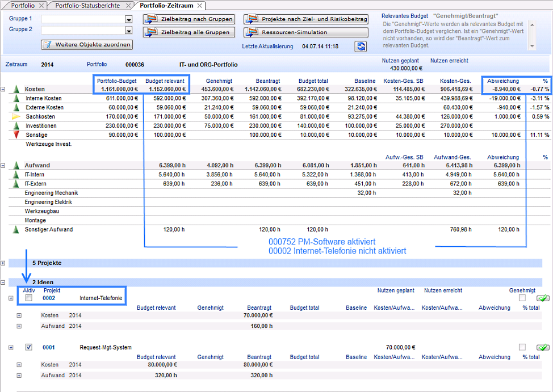Tick Genehmigt checkbox for Internet-Telefonie
The height and width of the screenshot is (392, 553).
[x=522, y=298]
